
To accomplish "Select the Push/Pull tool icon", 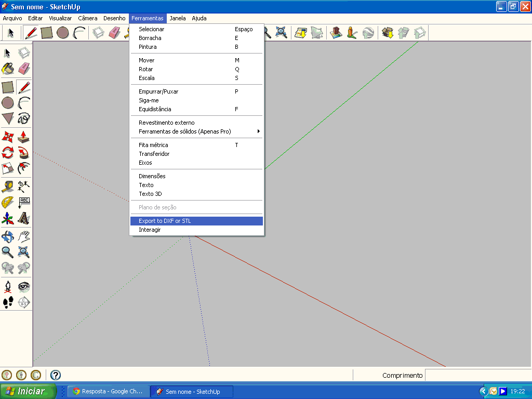I will 24,137.
